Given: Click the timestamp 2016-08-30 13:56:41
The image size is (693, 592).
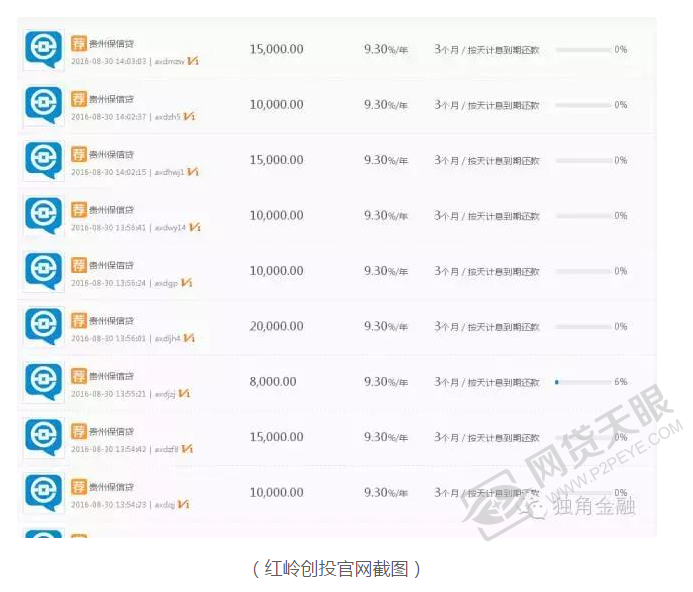Looking at the screenshot, I should pyautogui.click(x=108, y=228).
